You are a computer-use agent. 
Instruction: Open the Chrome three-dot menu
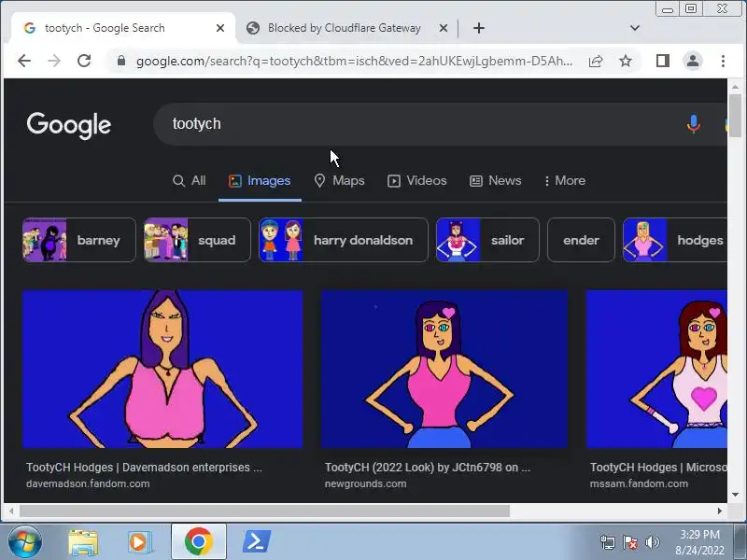tap(723, 61)
